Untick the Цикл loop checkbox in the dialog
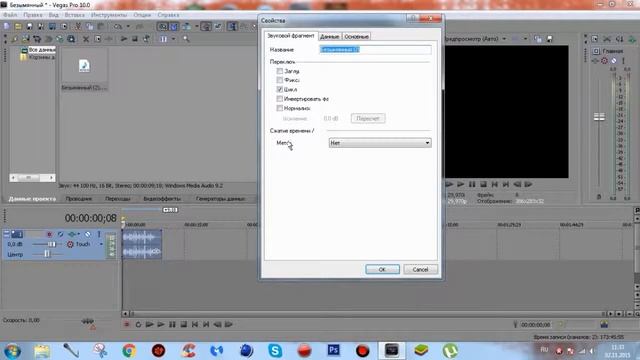 point(280,89)
